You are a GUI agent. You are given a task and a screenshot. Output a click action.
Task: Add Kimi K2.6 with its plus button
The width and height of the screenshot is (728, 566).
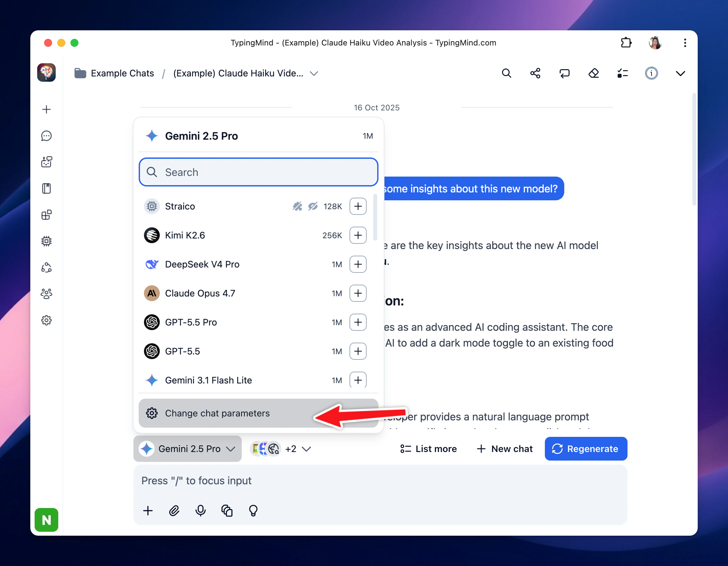[x=358, y=235]
